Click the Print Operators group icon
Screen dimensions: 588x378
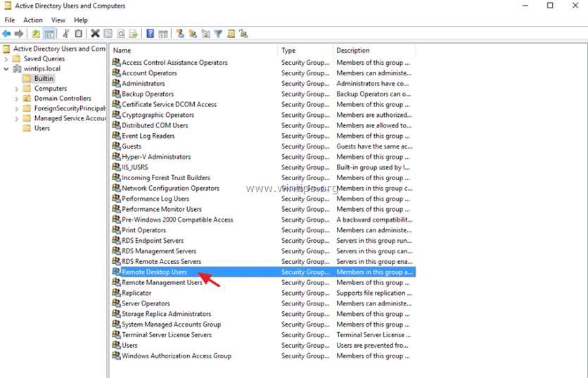pos(116,229)
